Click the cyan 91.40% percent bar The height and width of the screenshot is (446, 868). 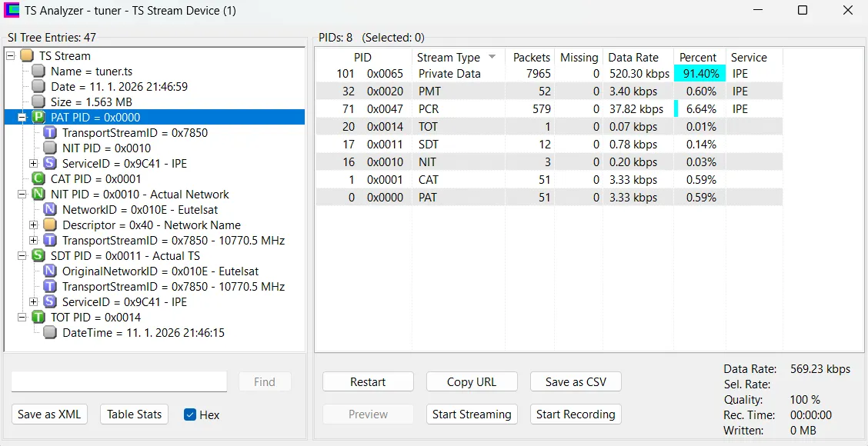[699, 74]
